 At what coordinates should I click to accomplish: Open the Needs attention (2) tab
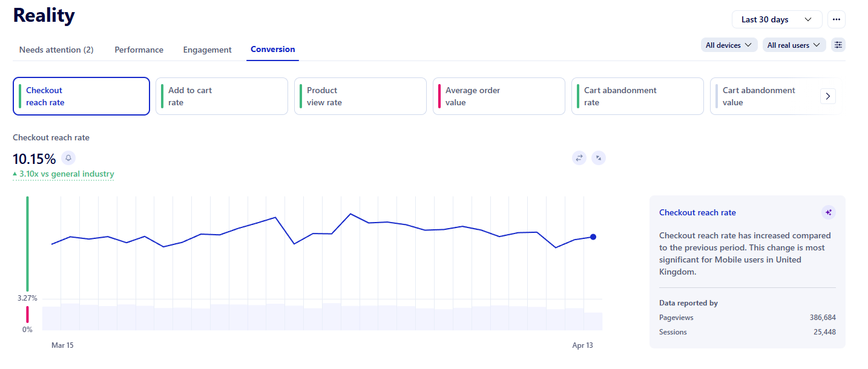tap(56, 50)
